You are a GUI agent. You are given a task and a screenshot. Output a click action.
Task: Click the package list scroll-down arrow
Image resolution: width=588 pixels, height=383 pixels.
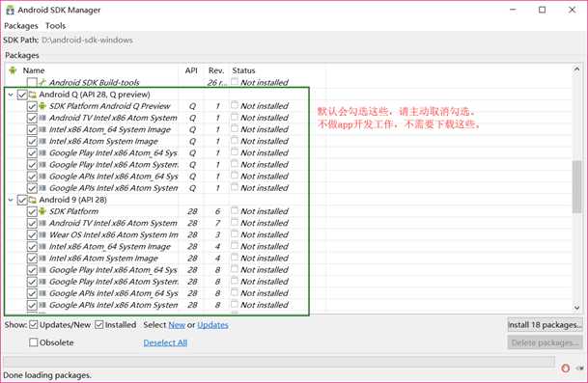(x=576, y=308)
